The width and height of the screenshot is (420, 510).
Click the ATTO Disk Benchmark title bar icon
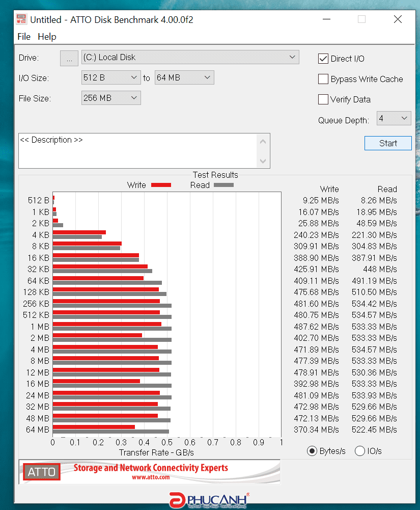click(21, 19)
